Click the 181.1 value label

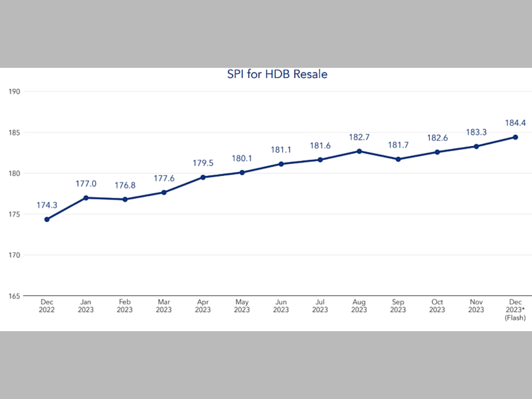point(281,150)
